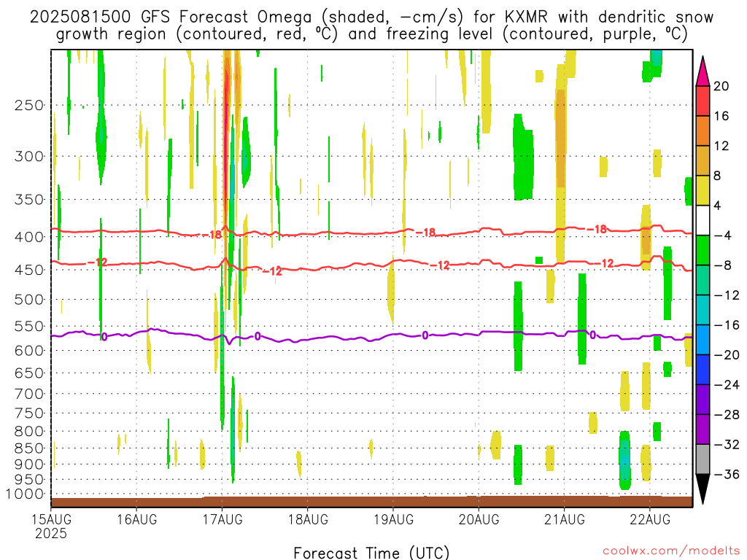Click the purple 0 freezing label near 19AUG
This screenshot has width=747, height=560.
pyautogui.click(x=425, y=335)
